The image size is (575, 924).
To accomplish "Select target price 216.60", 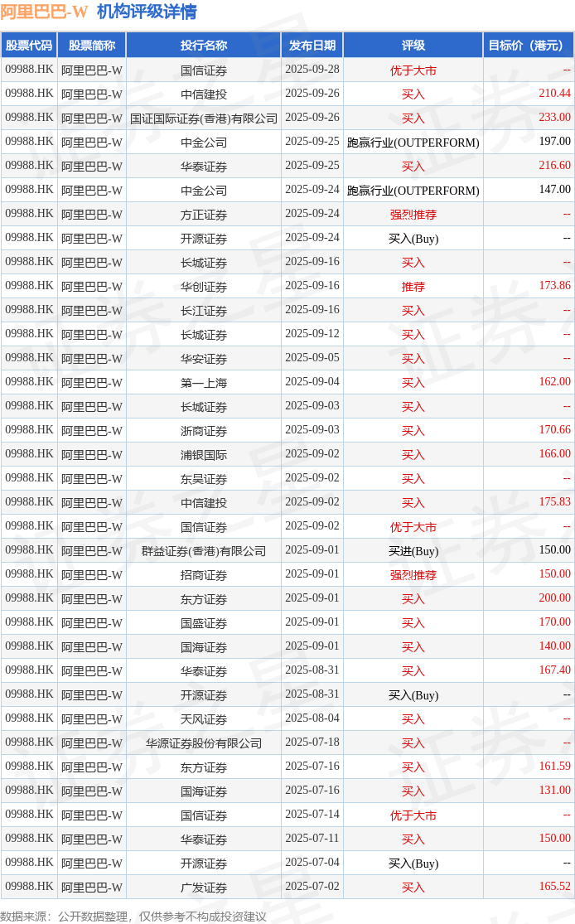I will click(554, 166).
